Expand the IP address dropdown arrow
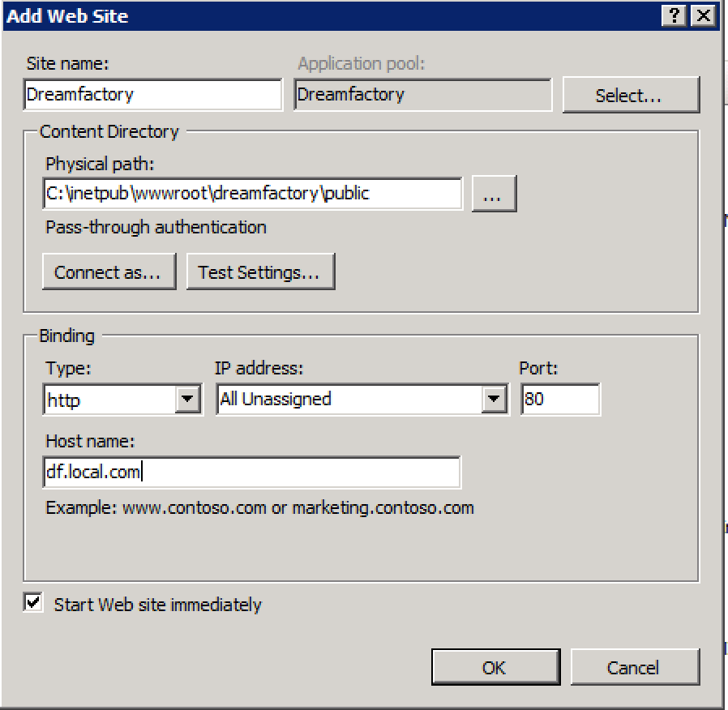The height and width of the screenshot is (710, 728). coord(494,399)
